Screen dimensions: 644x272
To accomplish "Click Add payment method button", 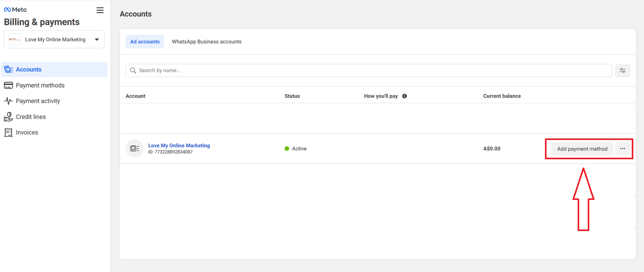I will click(x=582, y=149).
